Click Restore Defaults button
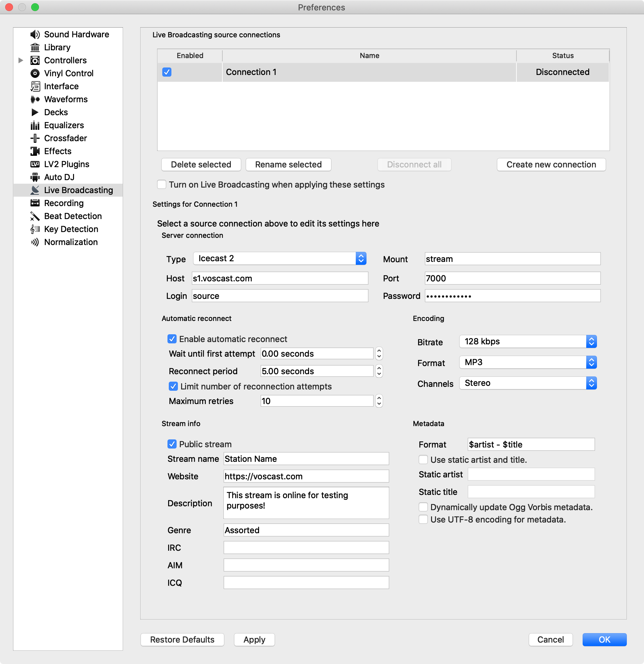Viewport: 644px width, 664px height. coord(182,640)
